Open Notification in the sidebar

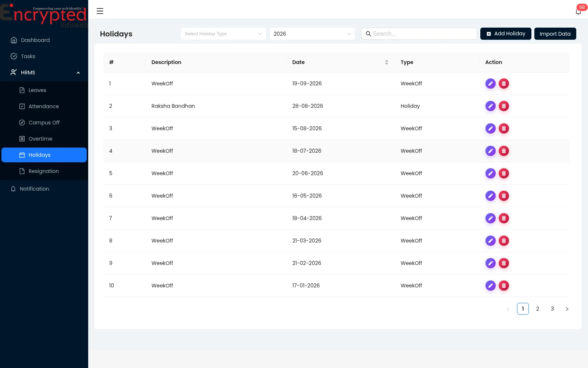coord(44,189)
